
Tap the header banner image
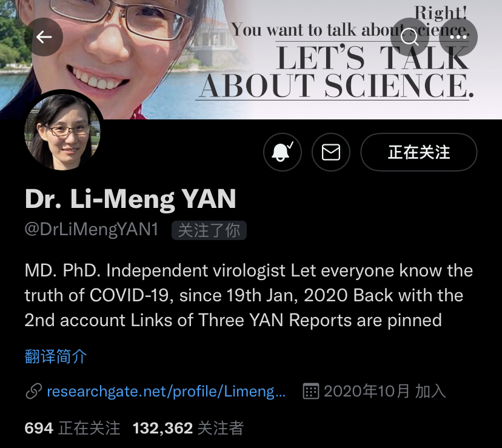point(251,59)
